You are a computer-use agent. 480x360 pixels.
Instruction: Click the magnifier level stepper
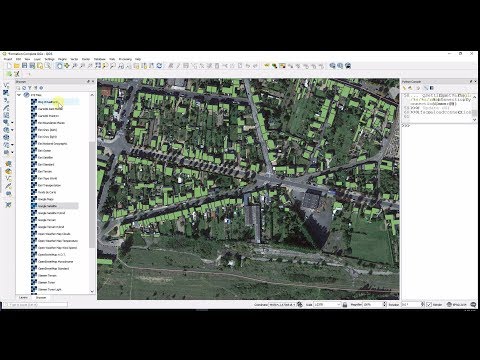[x=385, y=305]
